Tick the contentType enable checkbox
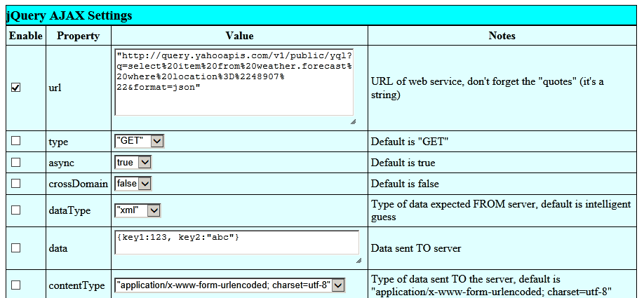Viewport: 644px width, 298px height. [15, 285]
